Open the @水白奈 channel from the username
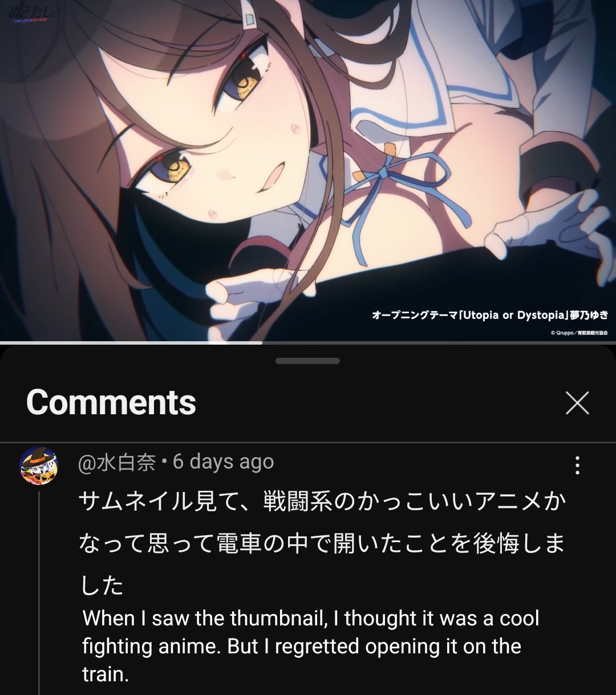 point(117,462)
